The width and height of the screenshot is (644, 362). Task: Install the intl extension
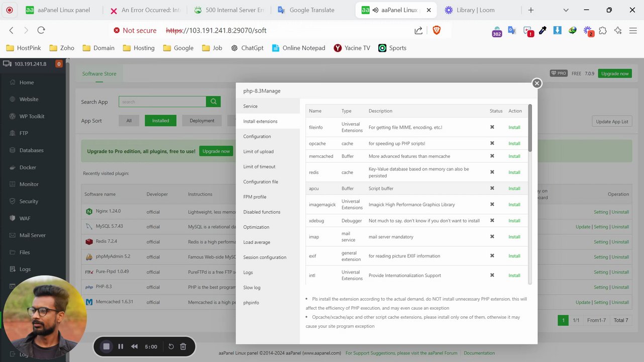[x=514, y=276]
